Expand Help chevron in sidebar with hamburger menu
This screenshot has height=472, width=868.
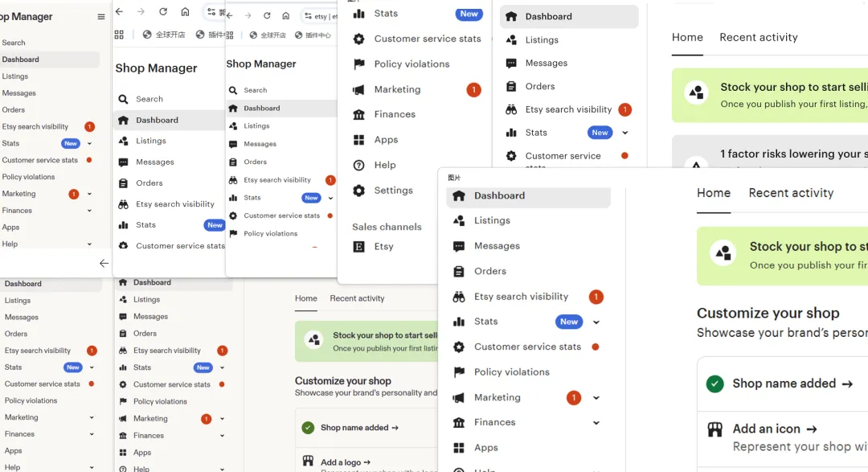coord(89,244)
